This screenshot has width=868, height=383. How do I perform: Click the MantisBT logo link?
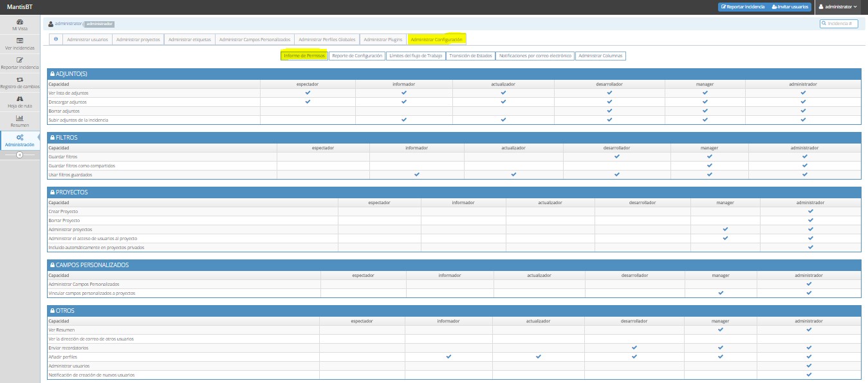20,6
